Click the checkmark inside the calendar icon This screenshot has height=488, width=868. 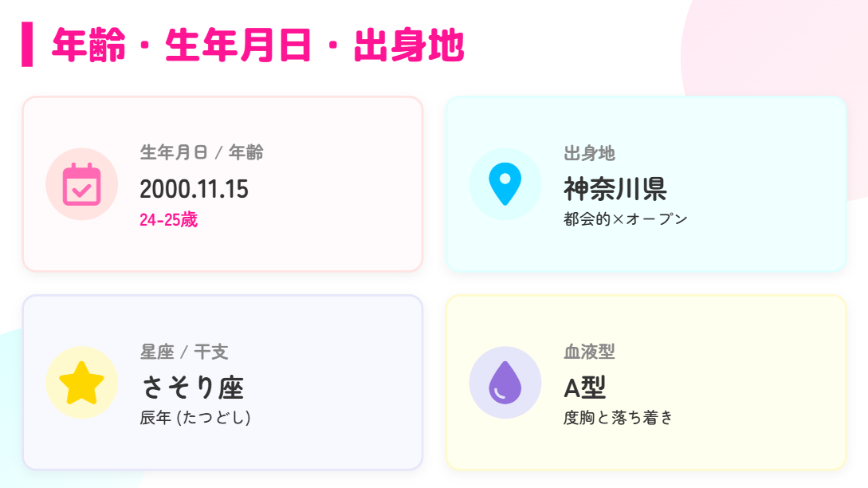click(80, 190)
